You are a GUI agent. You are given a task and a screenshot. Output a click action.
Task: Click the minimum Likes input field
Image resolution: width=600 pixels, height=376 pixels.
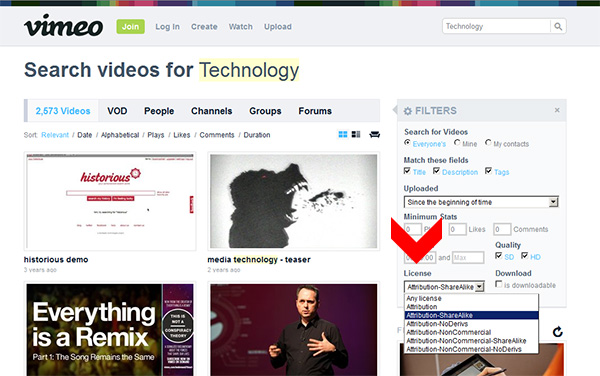coord(457,229)
